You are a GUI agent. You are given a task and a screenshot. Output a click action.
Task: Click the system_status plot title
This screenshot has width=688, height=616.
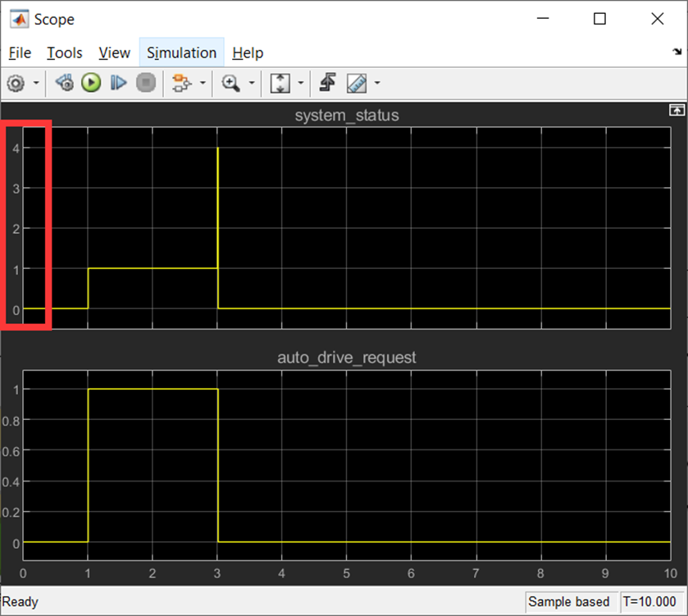[347, 116]
